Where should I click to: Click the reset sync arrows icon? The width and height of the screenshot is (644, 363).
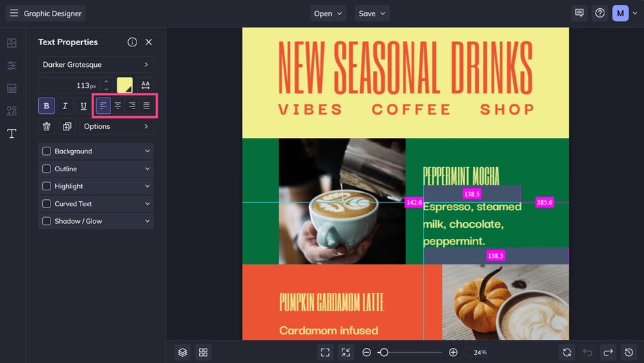pyautogui.click(x=567, y=352)
